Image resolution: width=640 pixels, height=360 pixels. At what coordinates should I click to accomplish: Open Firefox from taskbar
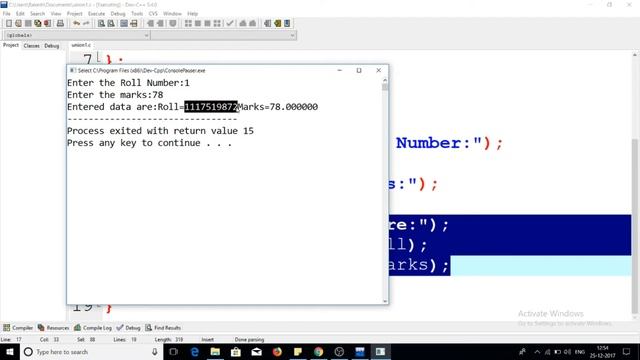pyautogui.click(x=277, y=352)
